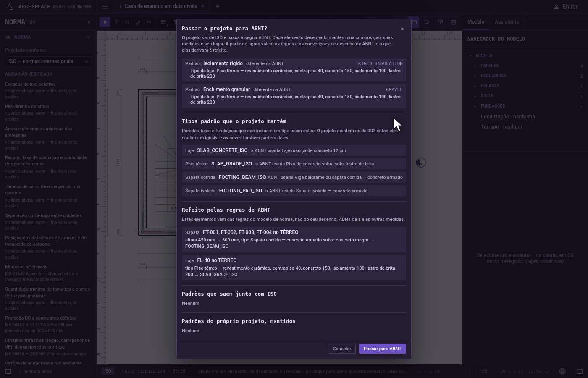
Task: Expand the PISOS tree node
Action: point(475,96)
